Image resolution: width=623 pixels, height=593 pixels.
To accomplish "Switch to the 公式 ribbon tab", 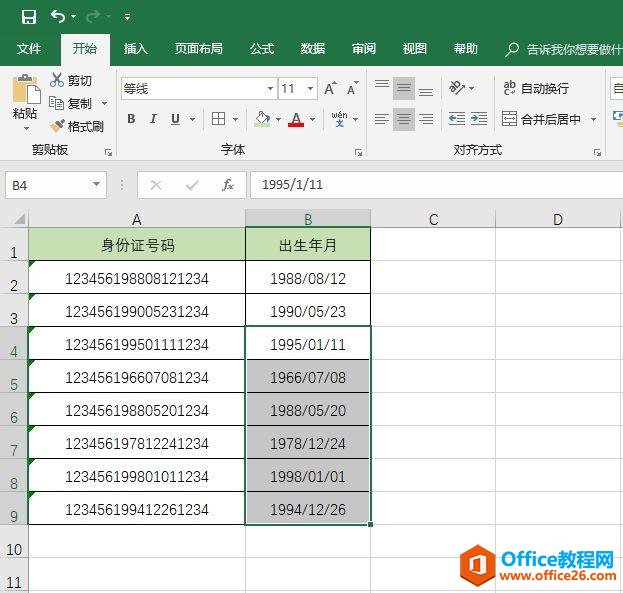I will pyautogui.click(x=262, y=48).
